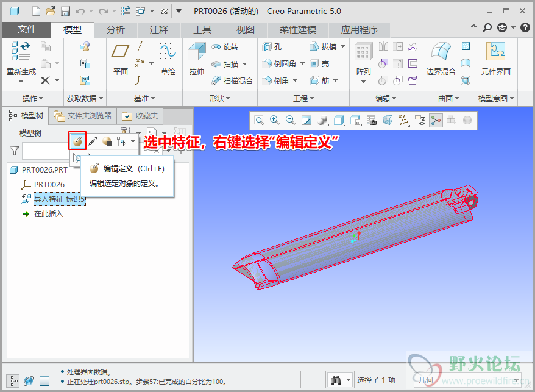
Task: Open the Get Data (获取数据) group dropdown
Action: tap(85, 98)
